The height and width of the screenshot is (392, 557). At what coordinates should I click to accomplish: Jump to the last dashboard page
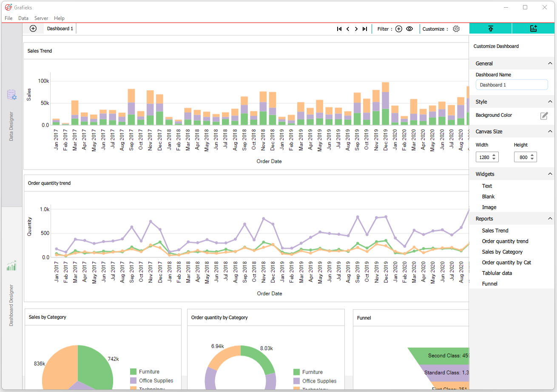[x=365, y=29]
